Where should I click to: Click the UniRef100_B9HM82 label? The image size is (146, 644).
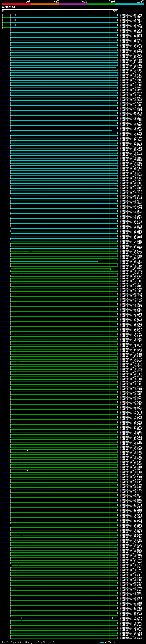(131, 130)
